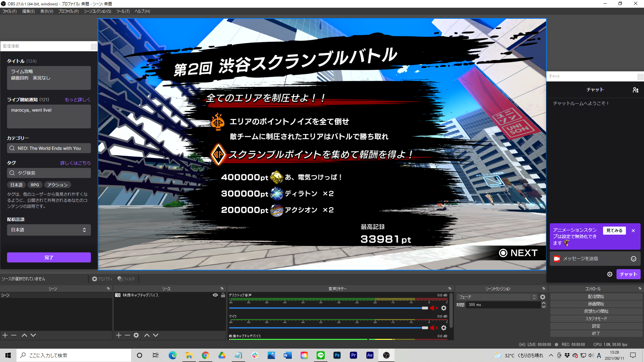This screenshot has width=644, height=362.
Task: Click purple チャット send button
Action: point(628,274)
